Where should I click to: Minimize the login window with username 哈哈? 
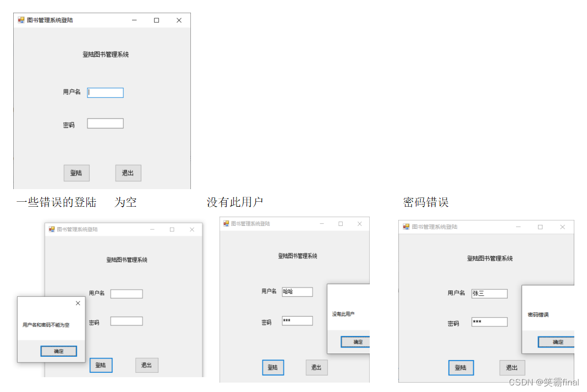click(322, 224)
